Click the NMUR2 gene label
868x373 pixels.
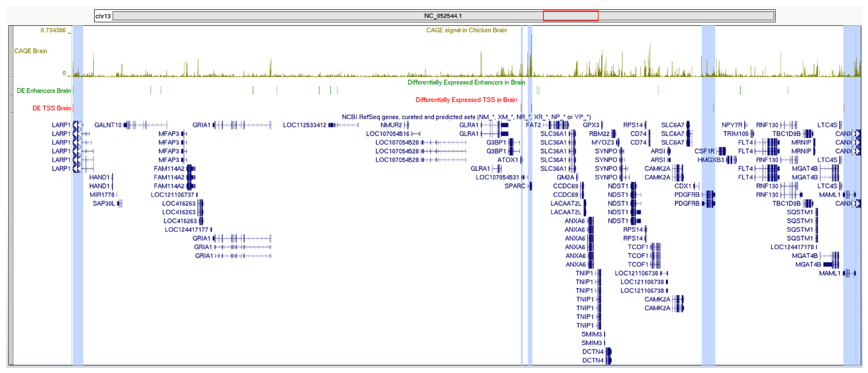391,125
